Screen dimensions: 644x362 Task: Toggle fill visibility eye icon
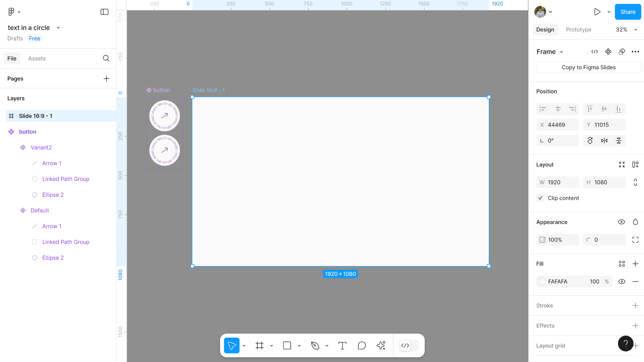tap(621, 282)
